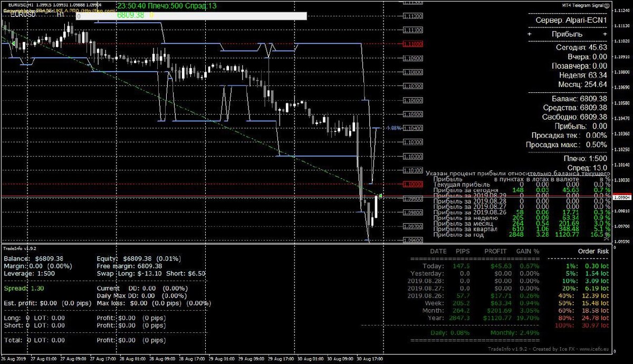
Task: Click the Вчера: 0.00 line
Action: [587, 56]
